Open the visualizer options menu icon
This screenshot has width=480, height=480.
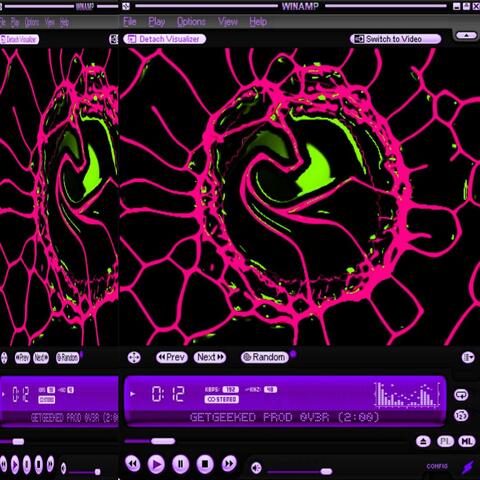pyautogui.click(x=468, y=357)
